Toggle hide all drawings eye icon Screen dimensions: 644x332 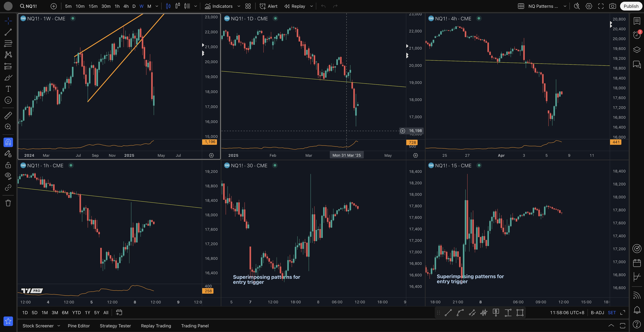(x=8, y=176)
